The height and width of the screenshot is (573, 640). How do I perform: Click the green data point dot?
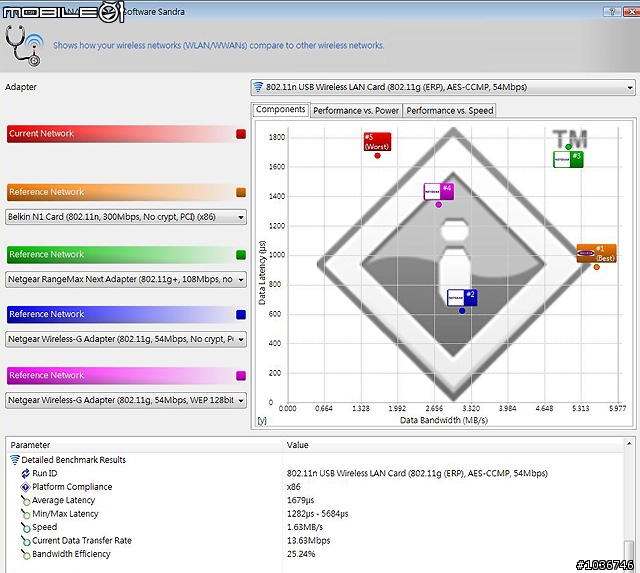point(568,147)
